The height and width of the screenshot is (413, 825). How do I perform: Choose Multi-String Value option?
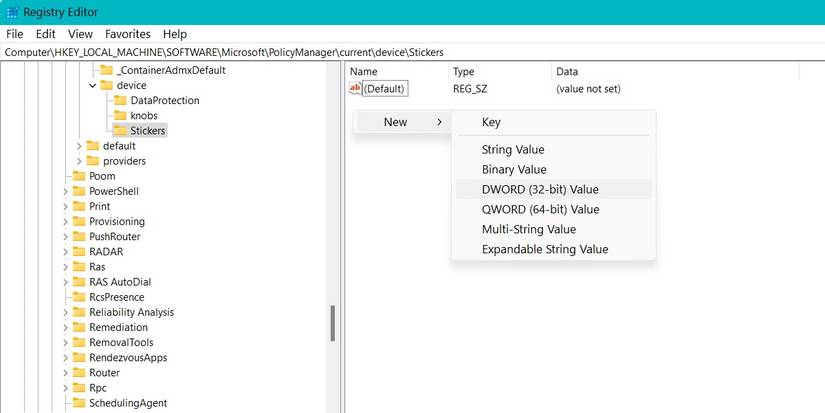click(x=554, y=229)
